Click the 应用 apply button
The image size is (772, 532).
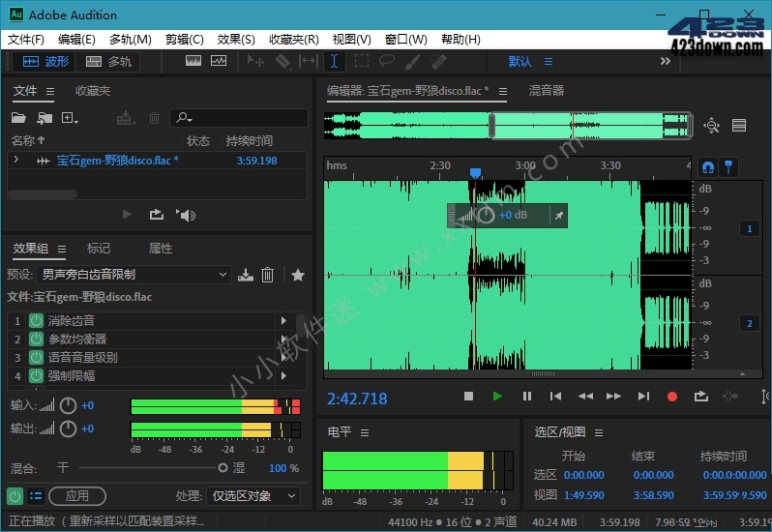(x=76, y=495)
